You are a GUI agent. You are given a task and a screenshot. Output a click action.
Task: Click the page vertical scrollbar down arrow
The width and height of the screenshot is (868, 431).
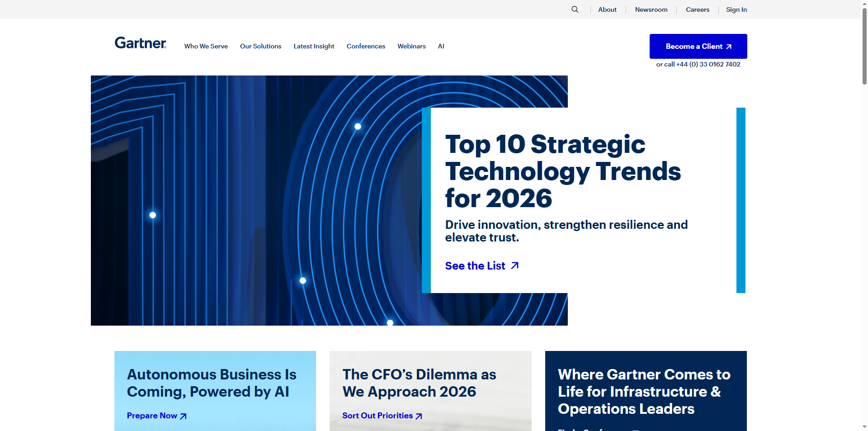(864, 426)
